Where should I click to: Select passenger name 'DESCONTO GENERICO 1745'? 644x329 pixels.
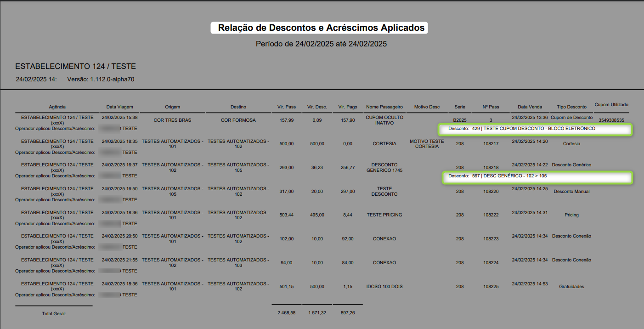pyautogui.click(x=384, y=167)
